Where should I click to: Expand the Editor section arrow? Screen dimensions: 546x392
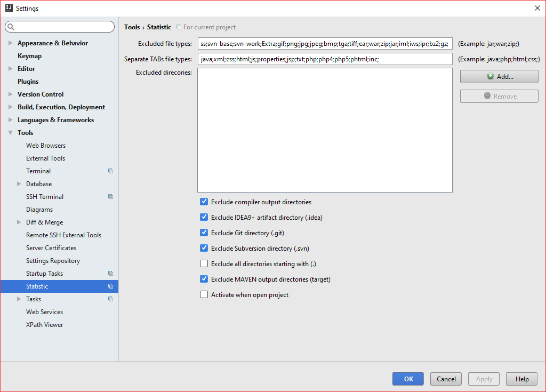pos(11,69)
